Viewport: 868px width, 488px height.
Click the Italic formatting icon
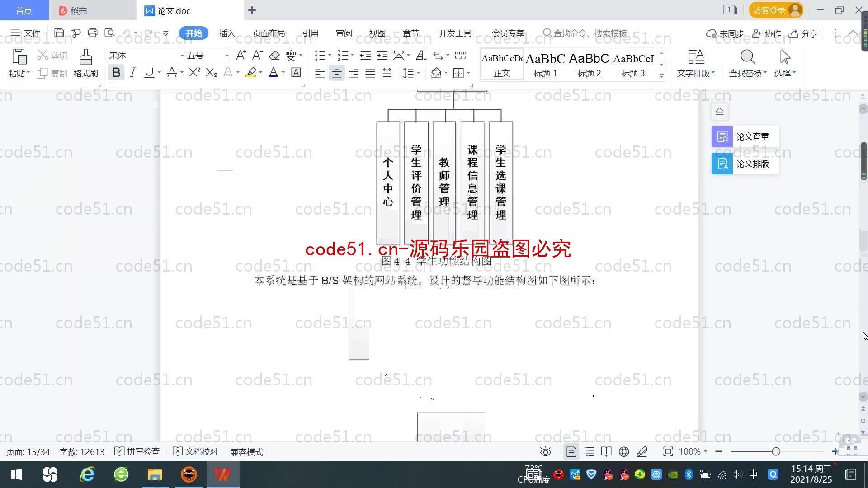pos(132,73)
